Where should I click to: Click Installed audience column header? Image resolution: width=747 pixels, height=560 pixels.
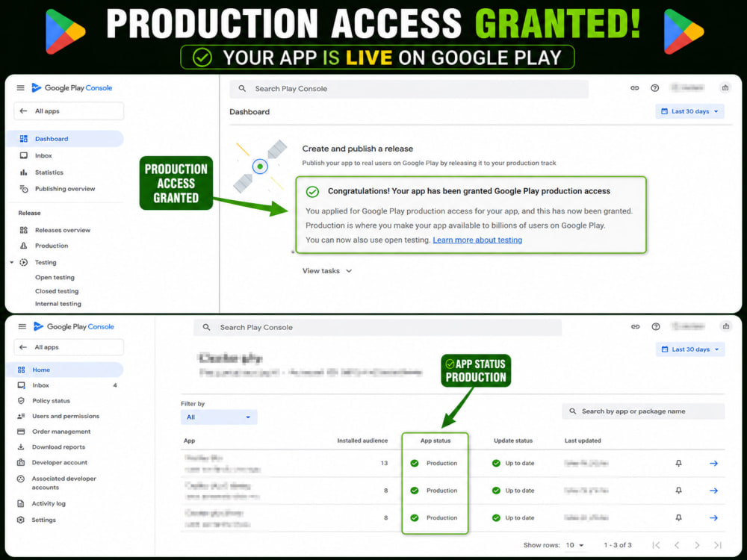362,441
